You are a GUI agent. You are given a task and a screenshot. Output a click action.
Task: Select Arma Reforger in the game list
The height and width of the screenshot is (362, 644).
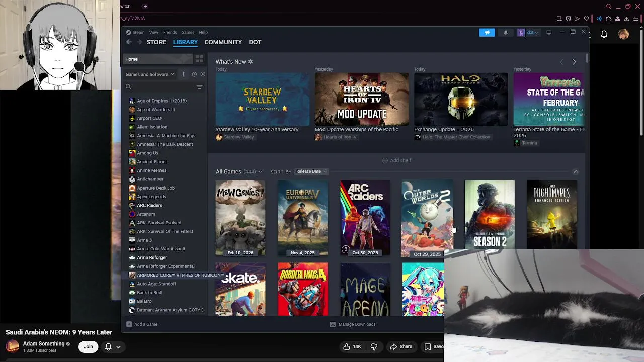pyautogui.click(x=151, y=257)
